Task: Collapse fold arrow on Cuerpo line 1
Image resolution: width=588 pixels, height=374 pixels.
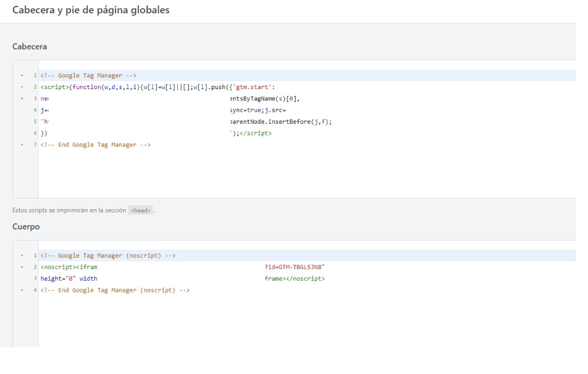Action: (22, 256)
